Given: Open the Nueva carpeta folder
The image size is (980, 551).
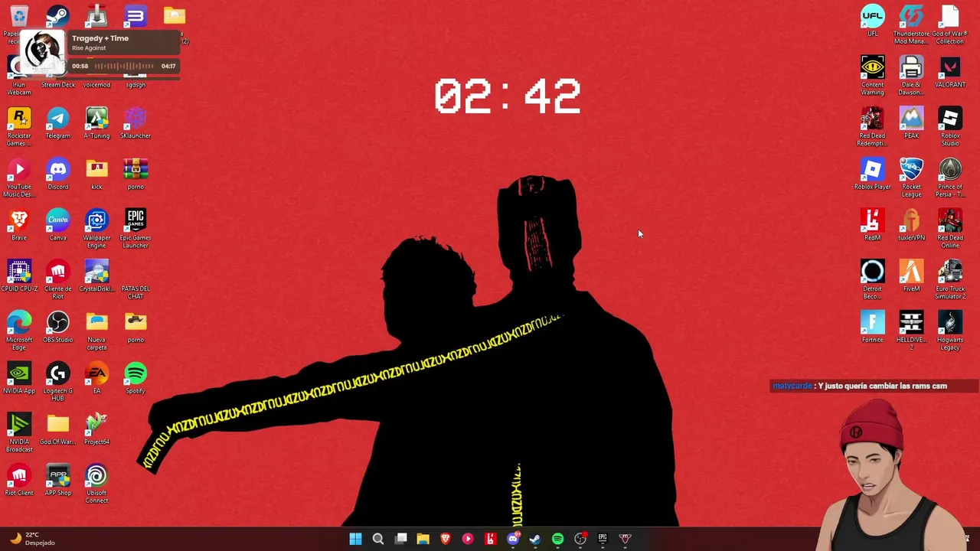Looking at the screenshot, I should (x=96, y=331).
